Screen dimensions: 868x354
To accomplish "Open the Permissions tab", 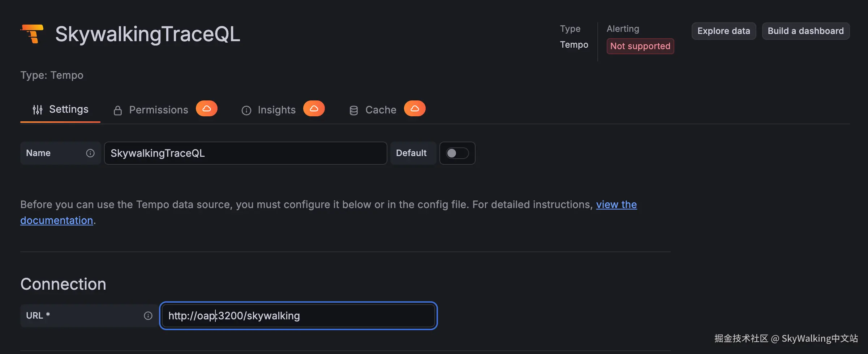I will (159, 110).
